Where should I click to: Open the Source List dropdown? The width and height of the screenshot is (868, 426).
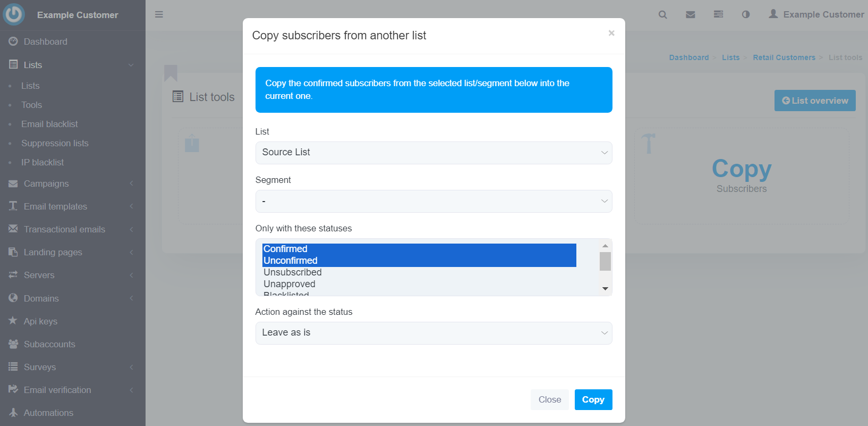tap(433, 153)
